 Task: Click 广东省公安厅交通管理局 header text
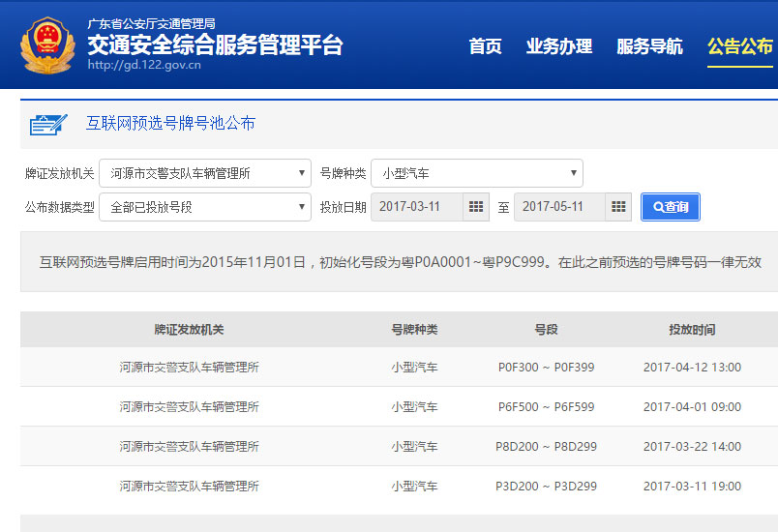click(x=151, y=23)
